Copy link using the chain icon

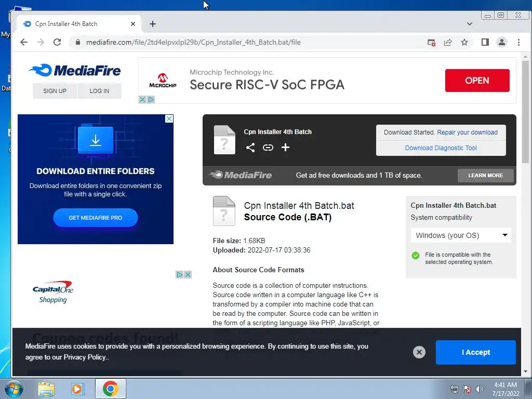pos(268,147)
